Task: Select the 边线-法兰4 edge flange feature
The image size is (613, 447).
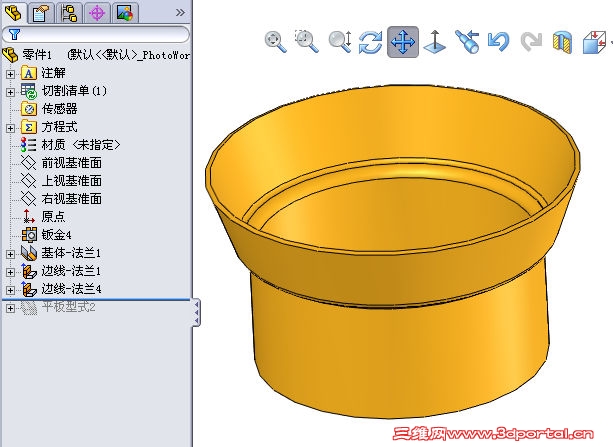Action: click(71, 289)
